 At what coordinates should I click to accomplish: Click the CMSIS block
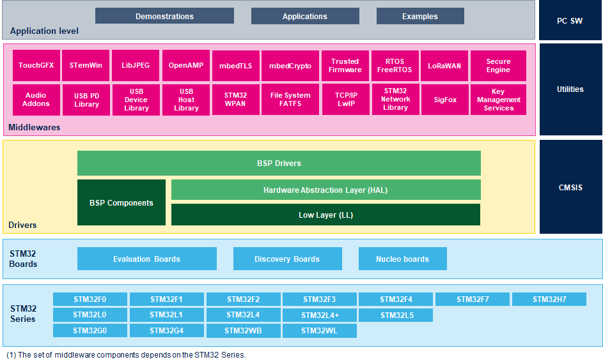click(570, 187)
